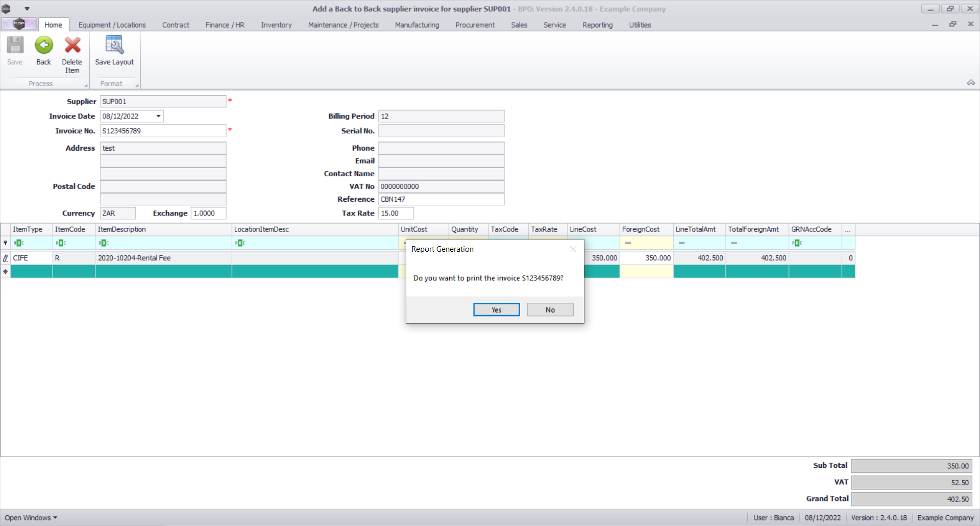This screenshot has height=526, width=980.
Task: Open the Reporting tab
Action: (598, 25)
